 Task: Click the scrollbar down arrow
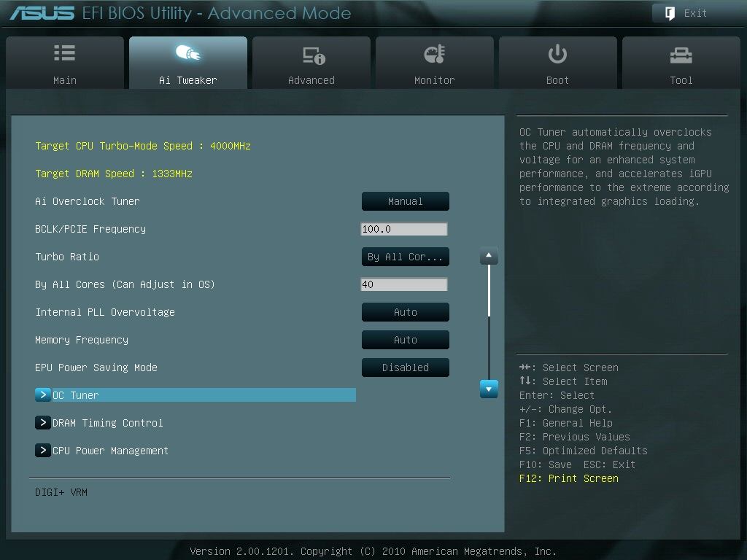(x=489, y=389)
